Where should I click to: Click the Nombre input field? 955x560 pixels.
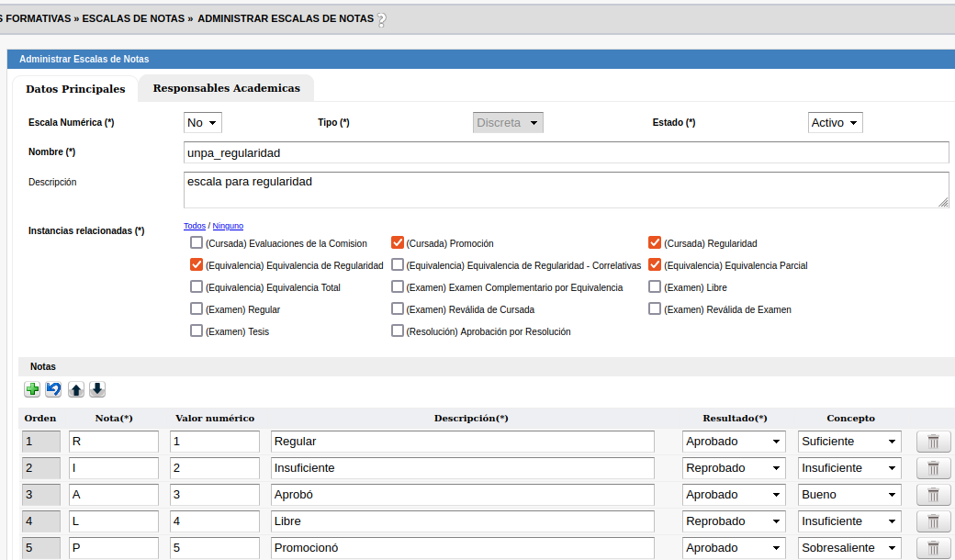(567, 152)
